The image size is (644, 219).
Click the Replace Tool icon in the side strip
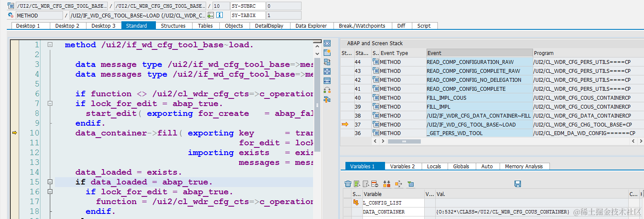point(327,62)
